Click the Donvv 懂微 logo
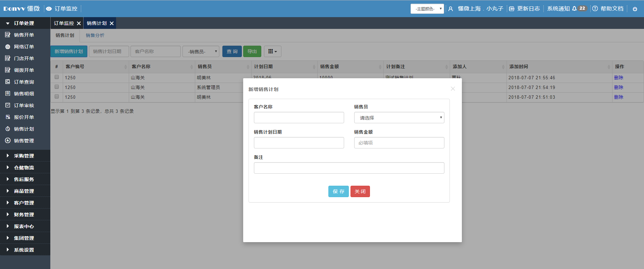 point(21,9)
